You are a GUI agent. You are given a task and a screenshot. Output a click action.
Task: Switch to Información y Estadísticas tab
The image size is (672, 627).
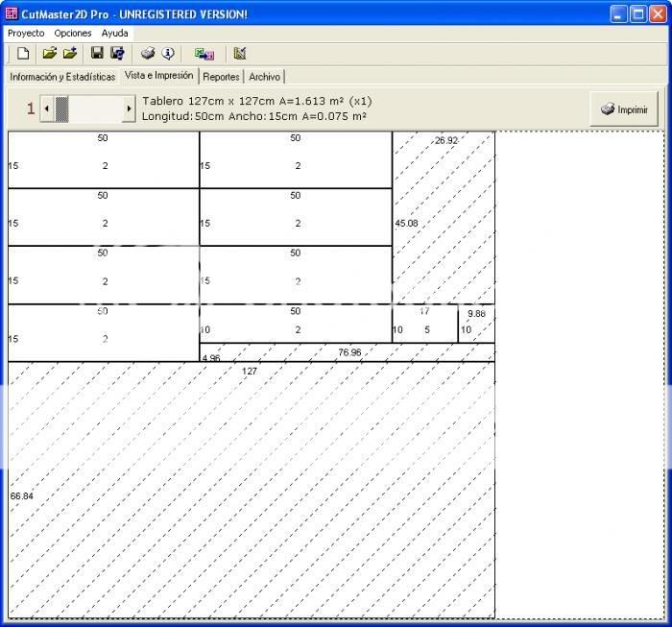62,77
